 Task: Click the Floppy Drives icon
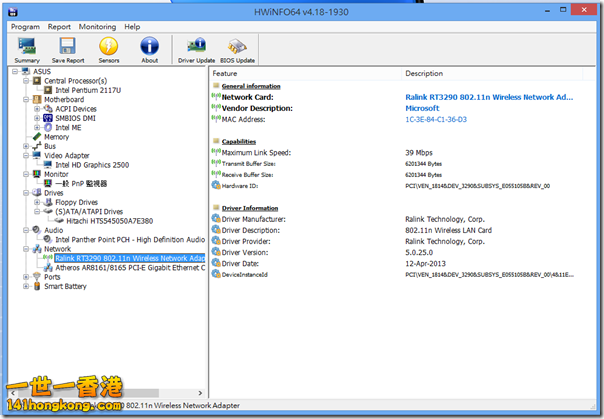pyautogui.click(x=48, y=202)
